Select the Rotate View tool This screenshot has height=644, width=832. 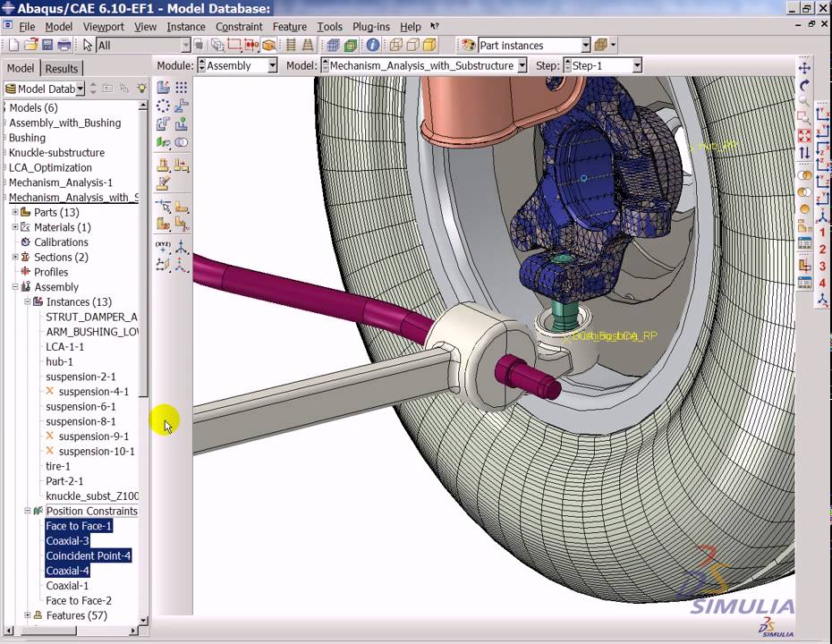pyautogui.click(x=804, y=85)
